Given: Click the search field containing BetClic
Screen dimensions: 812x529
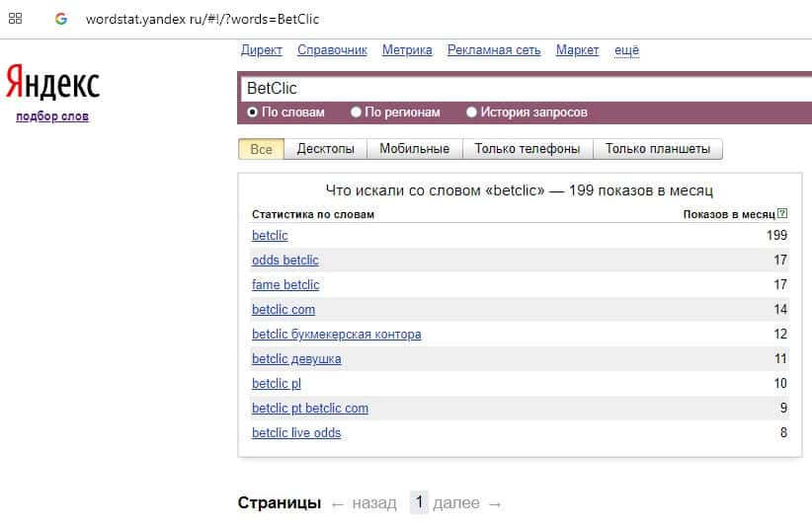Looking at the screenshot, I should pyautogui.click(x=524, y=89).
